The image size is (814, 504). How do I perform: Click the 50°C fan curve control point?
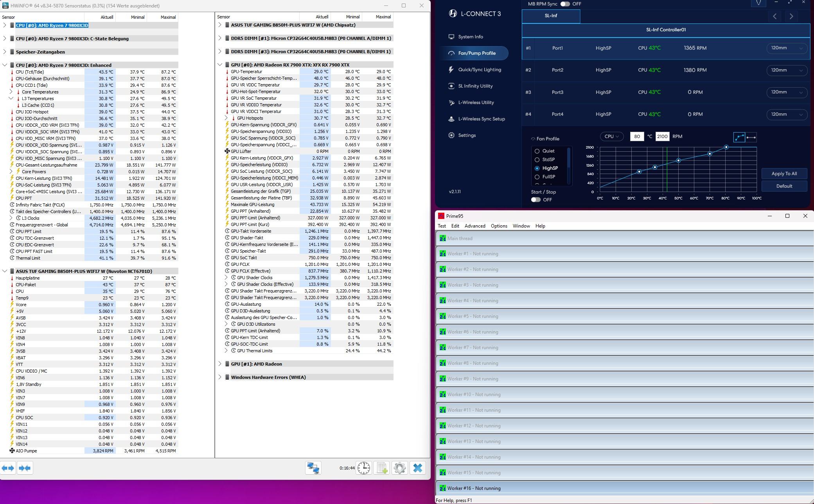(x=678, y=161)
